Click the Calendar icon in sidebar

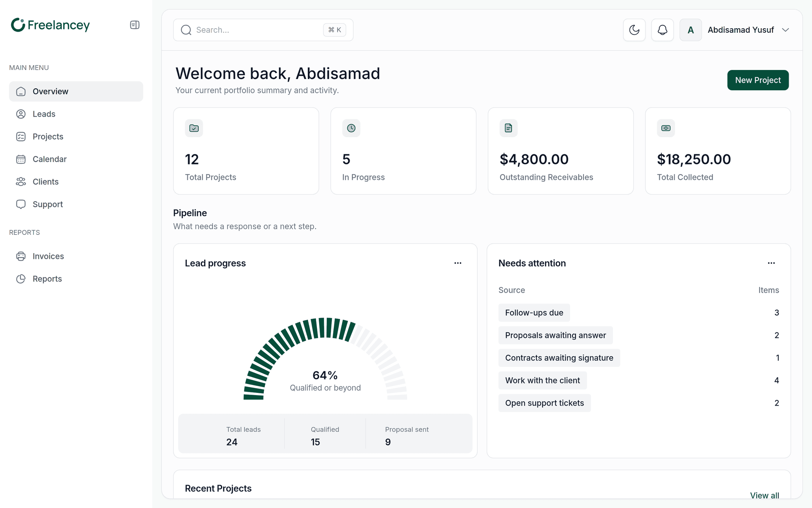pos(21,159)
